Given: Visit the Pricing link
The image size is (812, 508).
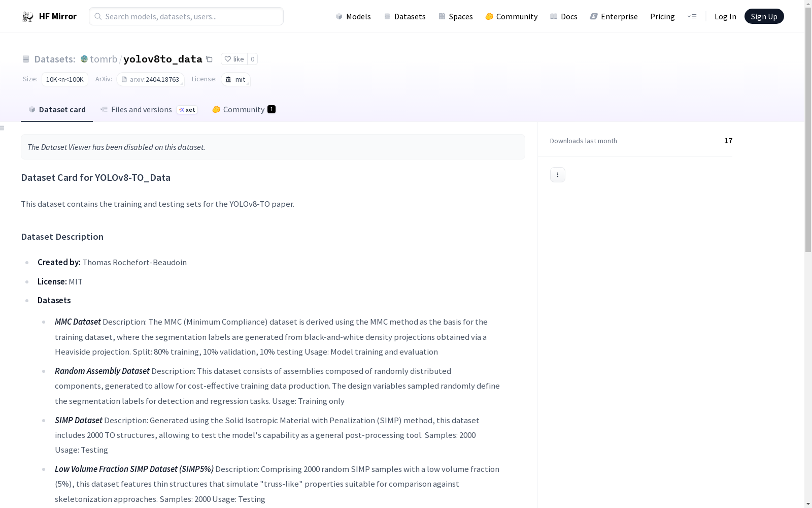Looking at the screenshot, I should (662, 16).
